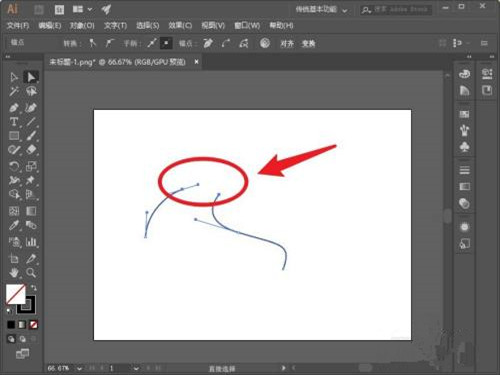Select the Eyedropper tool
500x375 pixels.
pos(14,225)
